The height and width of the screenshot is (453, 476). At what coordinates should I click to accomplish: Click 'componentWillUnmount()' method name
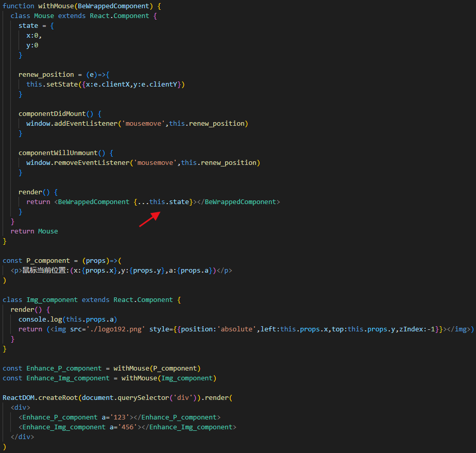(x=62, y=153)
